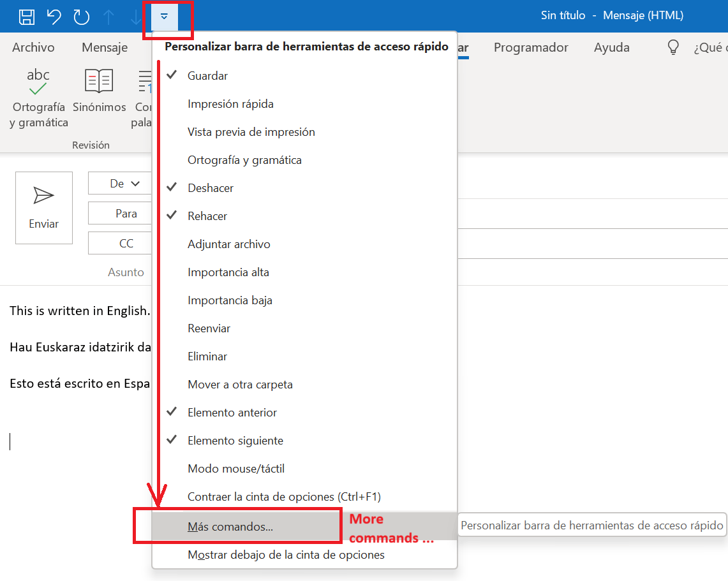Image resolution: width=728 pixels, height=581 pixels.
Task: Click the Redo circular arrow icon
Action: click(81, 17)
